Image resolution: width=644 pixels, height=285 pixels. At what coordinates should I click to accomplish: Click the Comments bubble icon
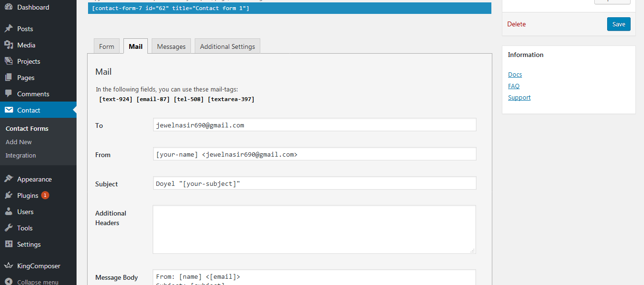tap(9, 94)
